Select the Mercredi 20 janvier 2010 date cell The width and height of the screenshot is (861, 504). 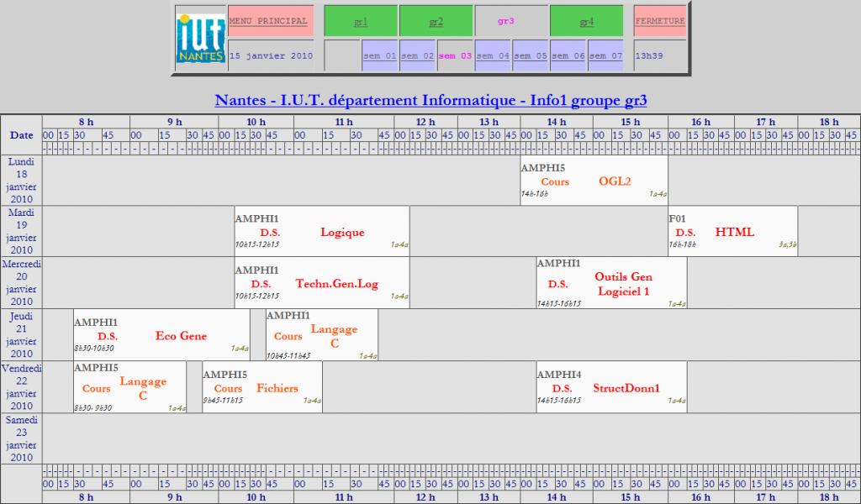(21, 282)
